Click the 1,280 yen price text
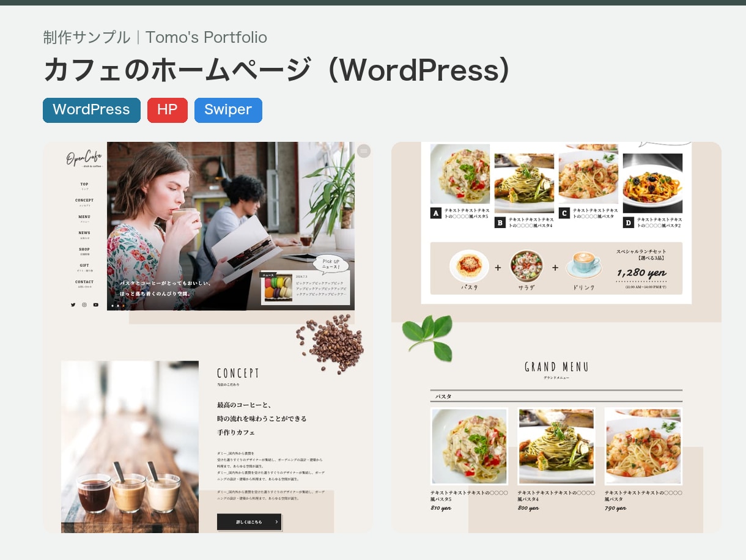746x560 pixels. (641, 273)
